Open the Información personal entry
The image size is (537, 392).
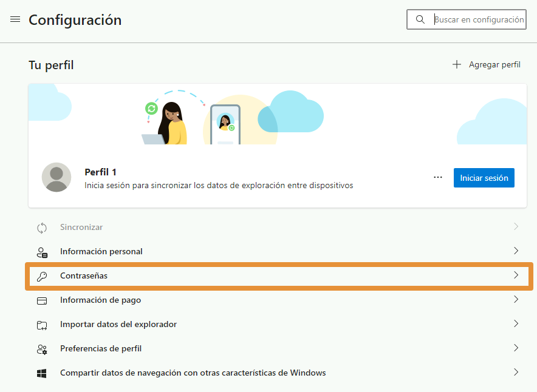tap(101, 251)
